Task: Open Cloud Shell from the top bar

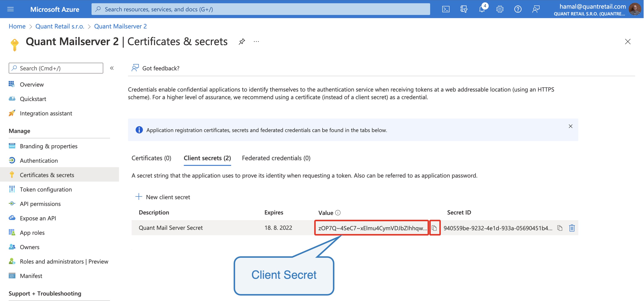Action: click(x=446, y=9)
